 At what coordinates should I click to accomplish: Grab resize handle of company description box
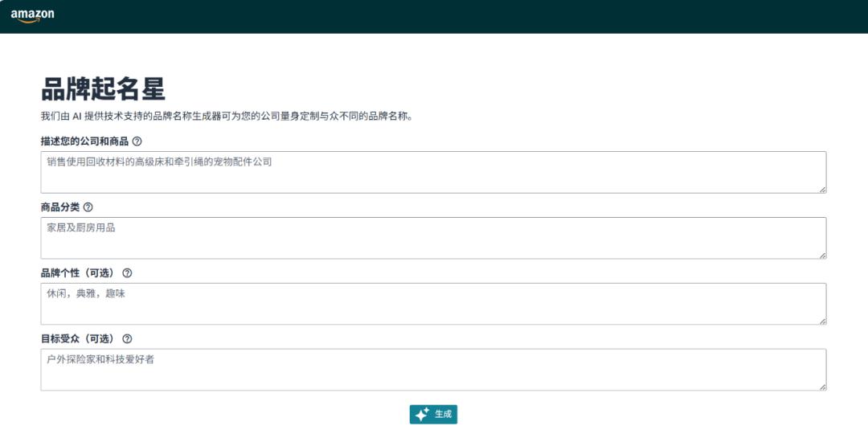(x=822, y=189)
